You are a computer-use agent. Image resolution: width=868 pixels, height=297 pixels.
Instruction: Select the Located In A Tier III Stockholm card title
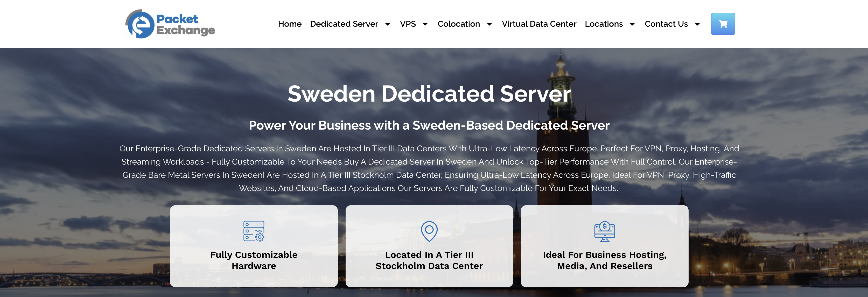coord(429,260)
